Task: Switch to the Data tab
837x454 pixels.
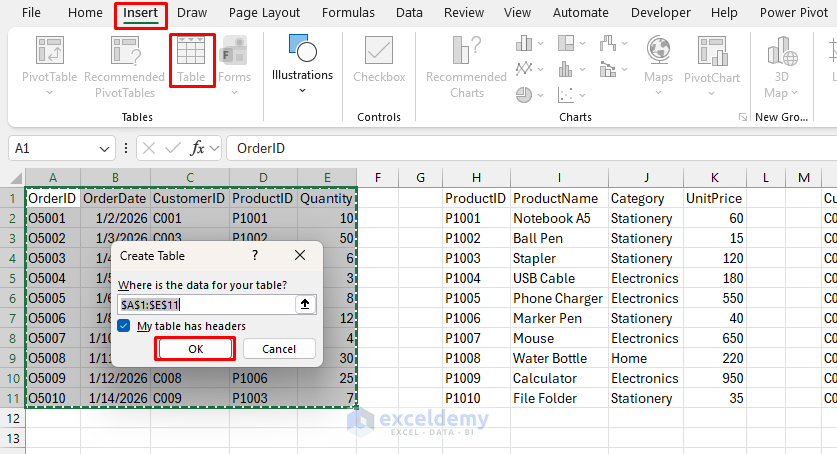Action: (x=409, y=12)
